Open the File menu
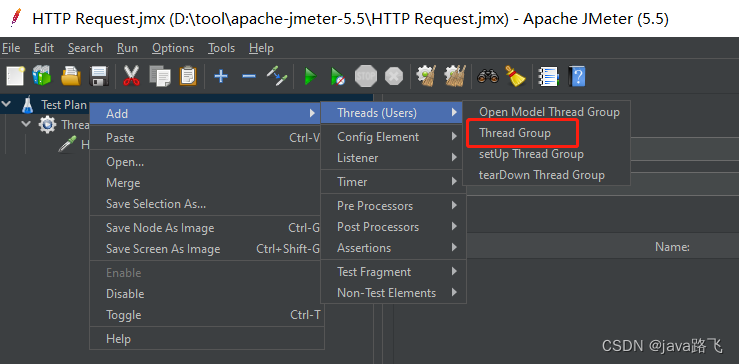Viewport: 739px width, 364px height. 11,48
